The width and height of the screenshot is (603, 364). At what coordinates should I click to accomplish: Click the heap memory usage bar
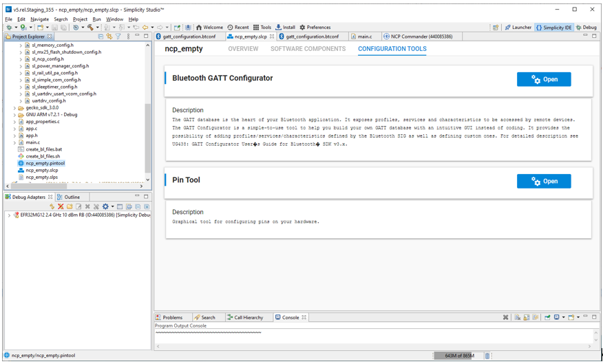tap(456, 356)
